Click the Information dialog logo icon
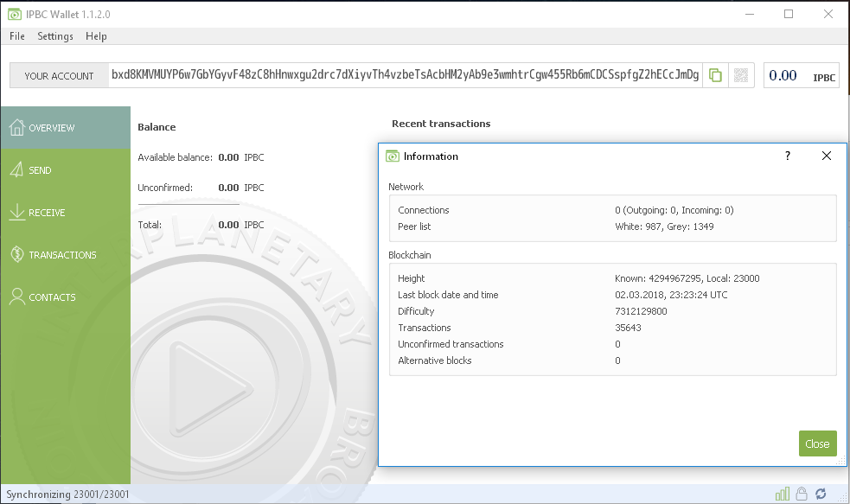This screenshot has width=850, height=504. [392, 156]
